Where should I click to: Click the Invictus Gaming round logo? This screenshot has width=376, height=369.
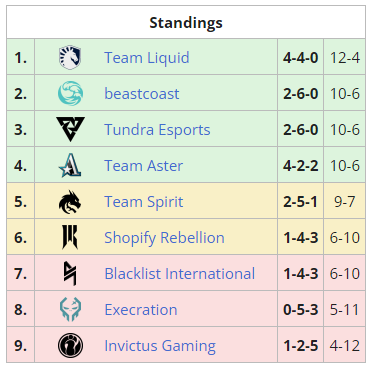point(70,345)
